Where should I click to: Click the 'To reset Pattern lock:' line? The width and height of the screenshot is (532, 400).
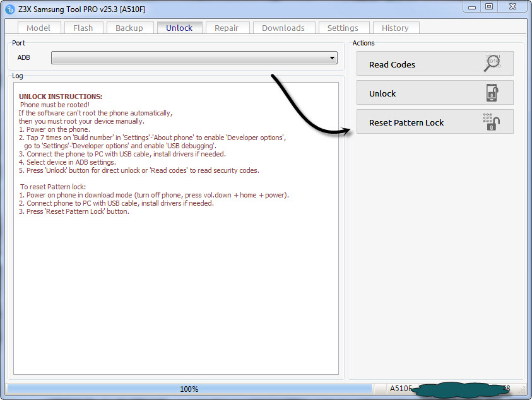coord(53,187)
